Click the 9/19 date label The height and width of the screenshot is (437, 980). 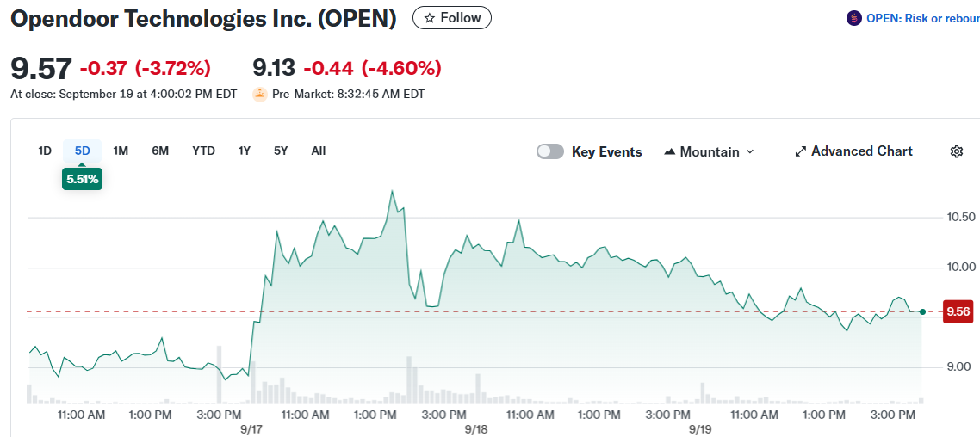click(700, 429)
